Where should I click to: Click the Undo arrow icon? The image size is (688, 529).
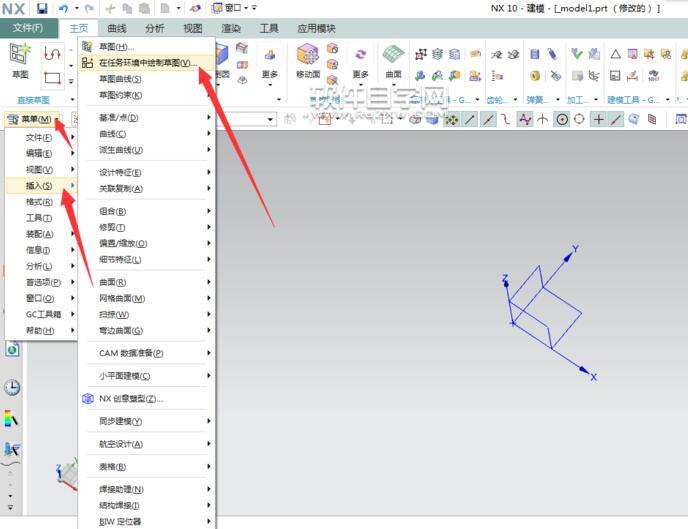click(x=63, y=8)
